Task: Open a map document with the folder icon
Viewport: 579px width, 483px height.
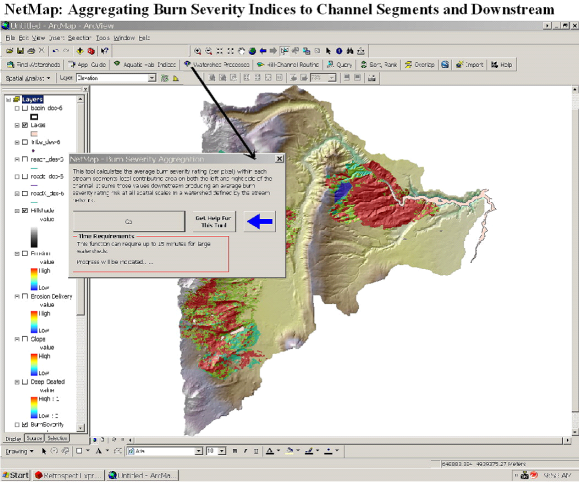Action: [10, 51]
